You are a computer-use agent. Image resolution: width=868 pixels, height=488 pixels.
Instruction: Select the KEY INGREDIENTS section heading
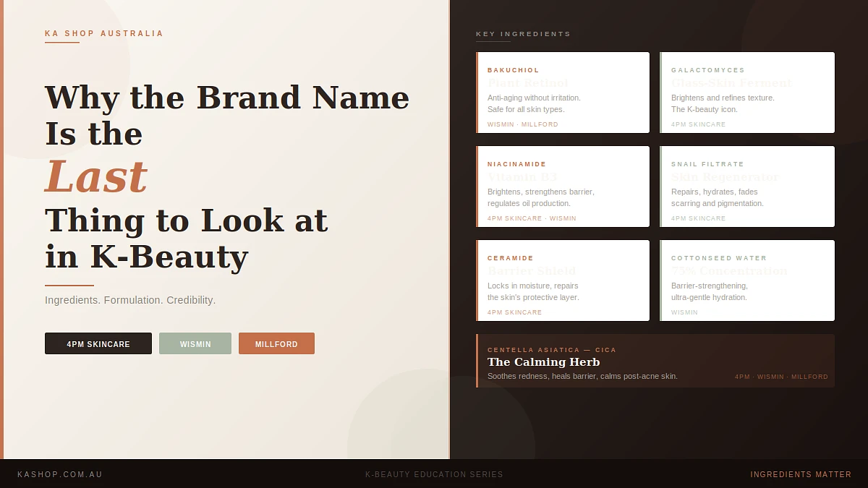pos(523,34)
